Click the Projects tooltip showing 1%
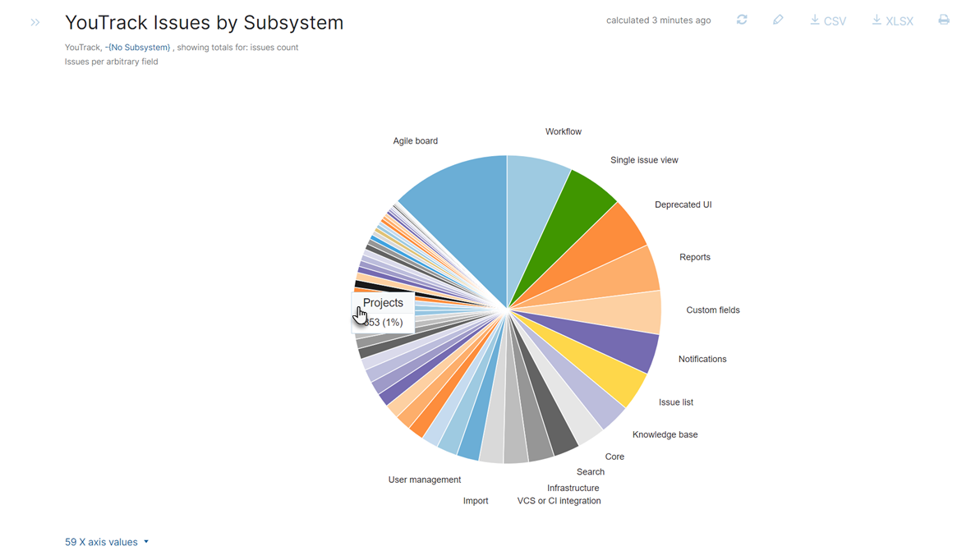Viewport: 971px width, 560px height. coord(383,312)
